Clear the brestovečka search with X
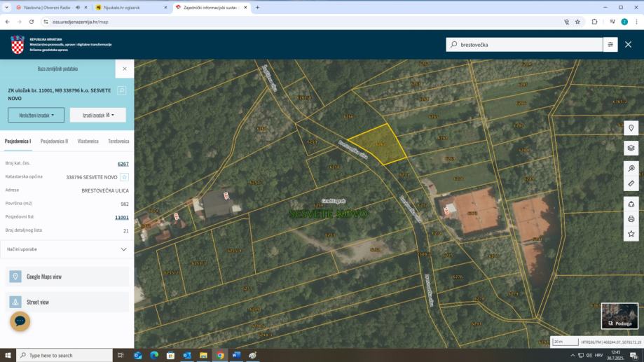The height and width of the screenshot is (362, 644). coord(628,44)
